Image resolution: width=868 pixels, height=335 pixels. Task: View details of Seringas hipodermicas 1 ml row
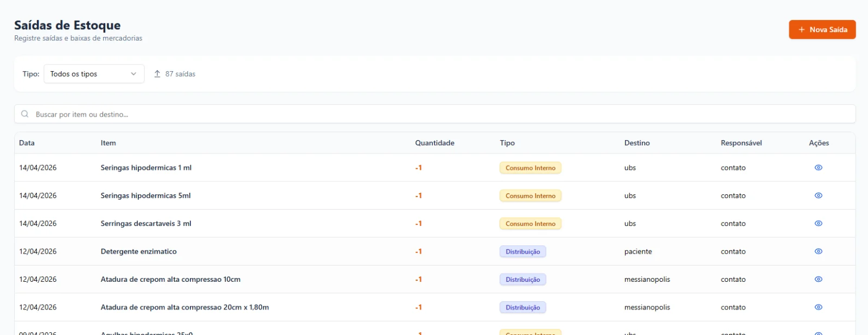click(818, 168)
